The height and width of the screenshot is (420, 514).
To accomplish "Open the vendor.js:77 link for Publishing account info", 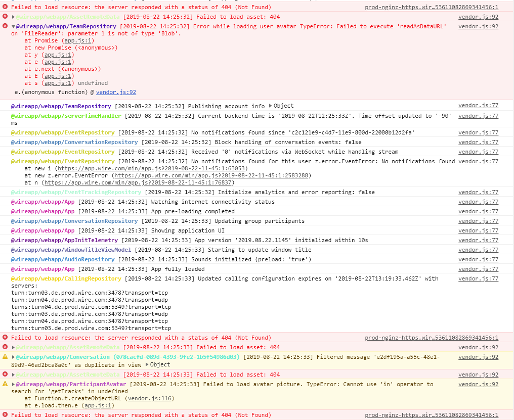I will (478, 105).
